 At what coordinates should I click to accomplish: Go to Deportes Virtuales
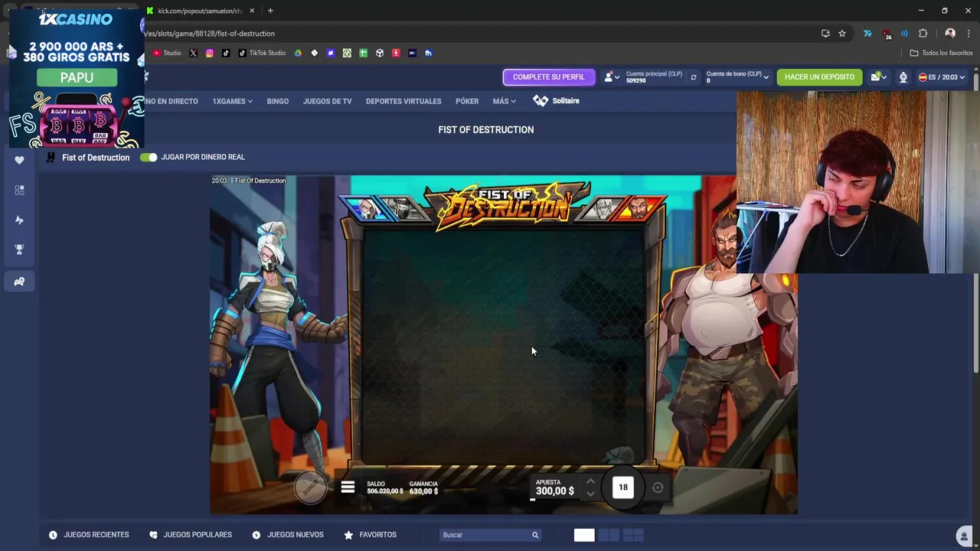pos(403,101)
